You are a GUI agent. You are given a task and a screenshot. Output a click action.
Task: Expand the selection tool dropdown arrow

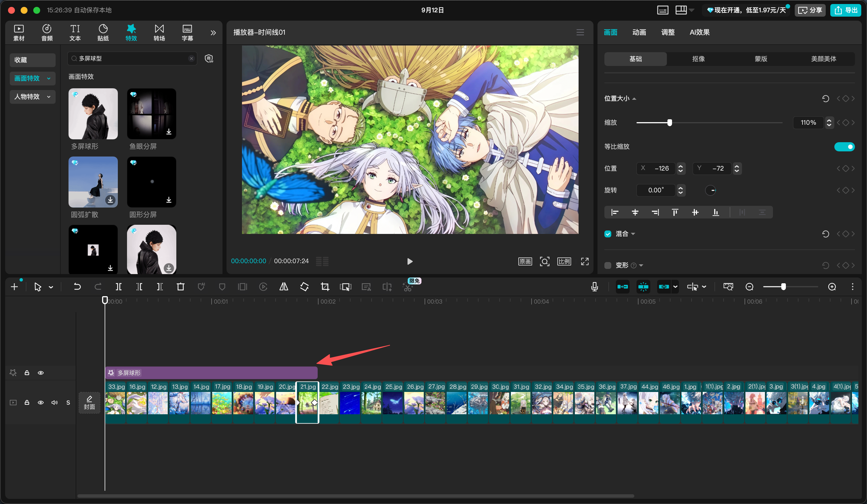pos(51,287)
